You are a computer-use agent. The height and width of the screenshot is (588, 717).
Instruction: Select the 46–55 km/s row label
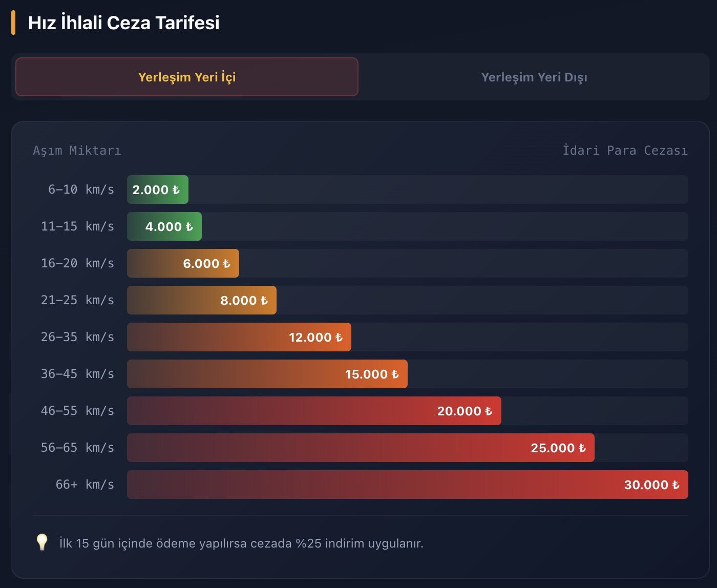pos(77,411)
